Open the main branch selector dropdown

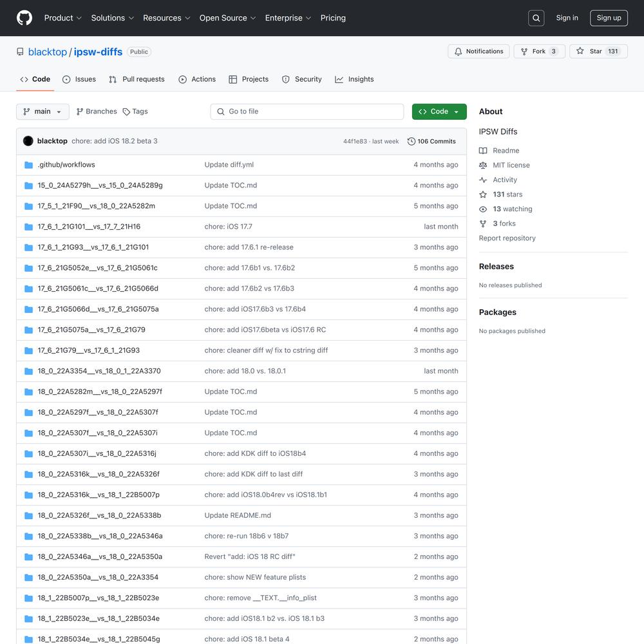point(43,111)
